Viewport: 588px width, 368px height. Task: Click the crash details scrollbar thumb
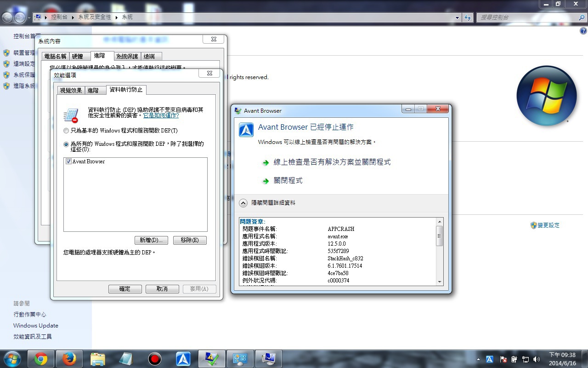coord(440,236)
